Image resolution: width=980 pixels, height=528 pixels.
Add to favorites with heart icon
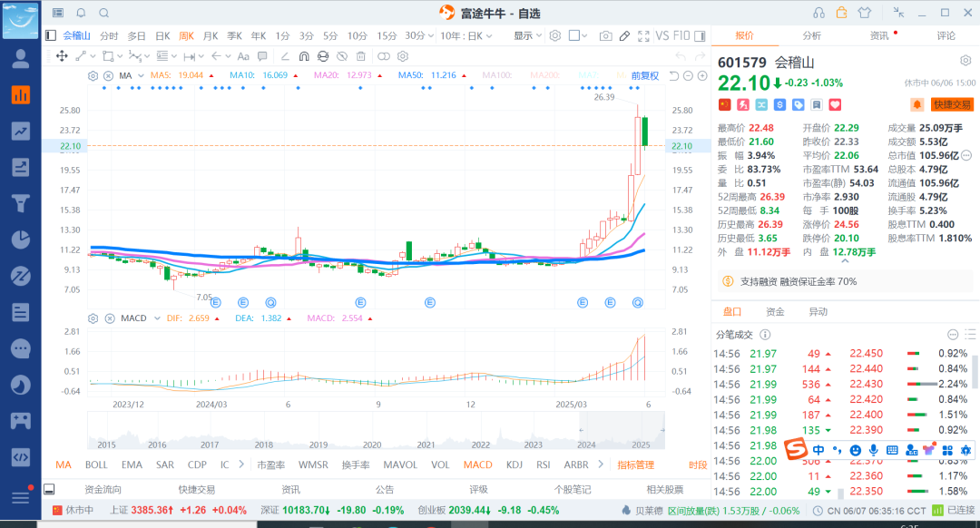pos(835,104)
